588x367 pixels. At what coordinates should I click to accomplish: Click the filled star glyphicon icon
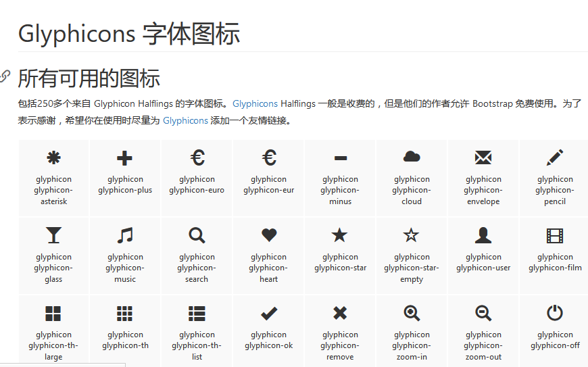(340, 235)
